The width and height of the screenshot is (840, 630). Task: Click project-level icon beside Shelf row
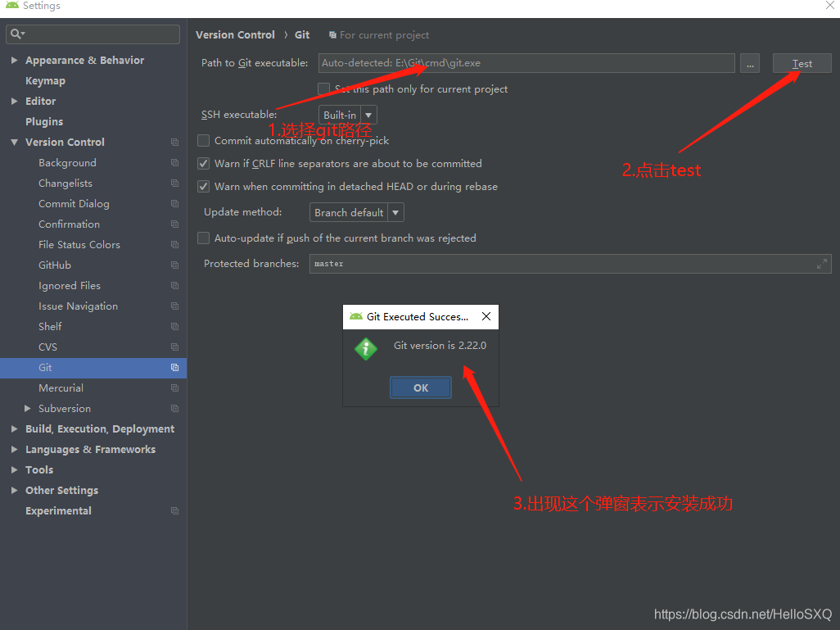click(x=174, y=327)
